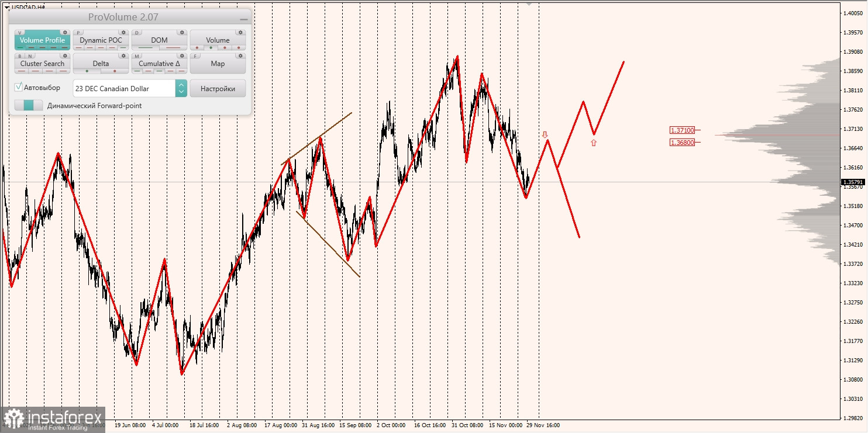Toggle the Cluster Search indicator

point(43,64)
